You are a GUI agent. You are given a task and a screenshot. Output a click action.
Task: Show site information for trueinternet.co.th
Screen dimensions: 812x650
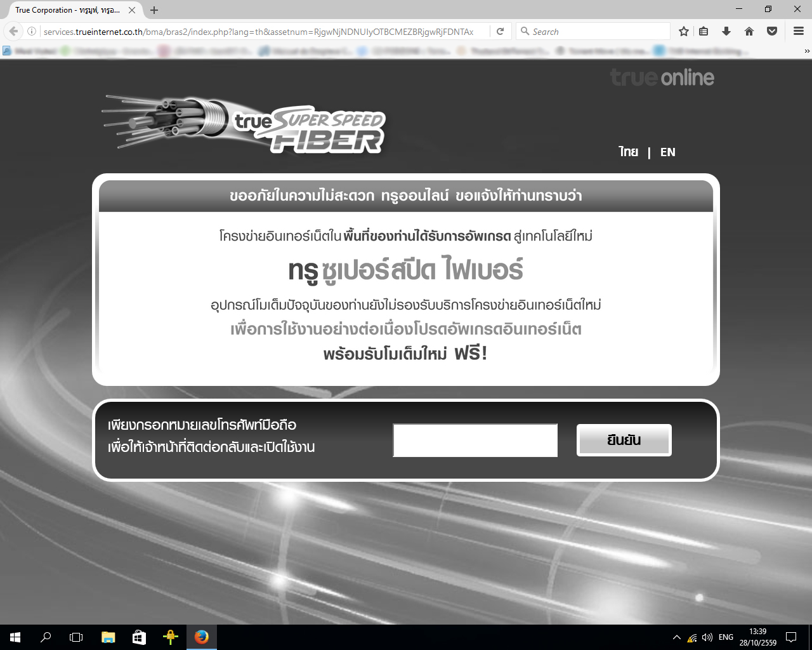pos(32,31)
